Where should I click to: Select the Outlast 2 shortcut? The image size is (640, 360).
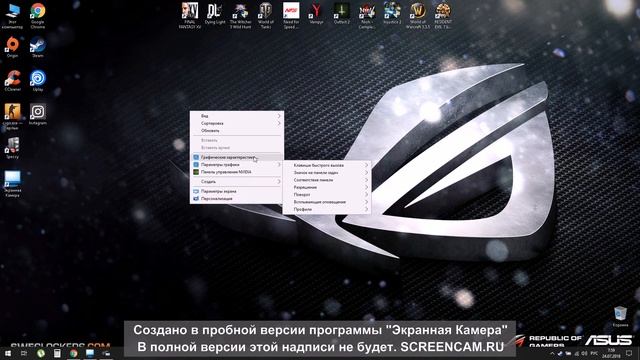pos(342,14)
